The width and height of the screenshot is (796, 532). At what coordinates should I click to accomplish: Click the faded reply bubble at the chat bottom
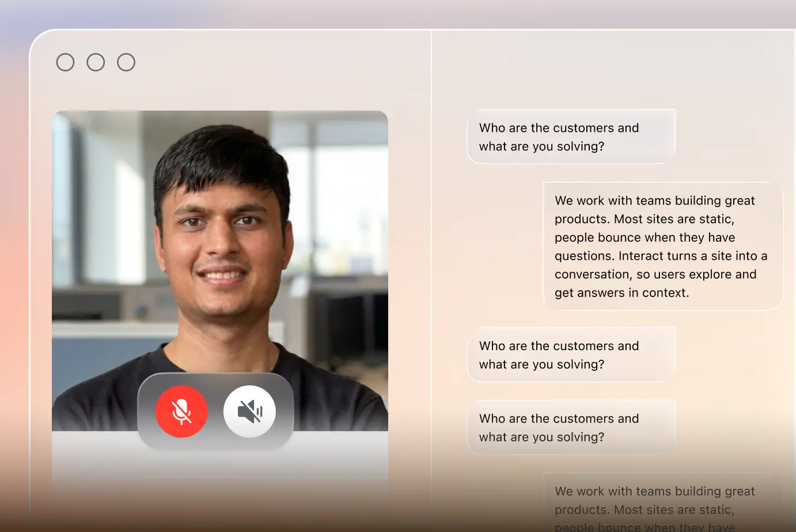click(662, 502)
